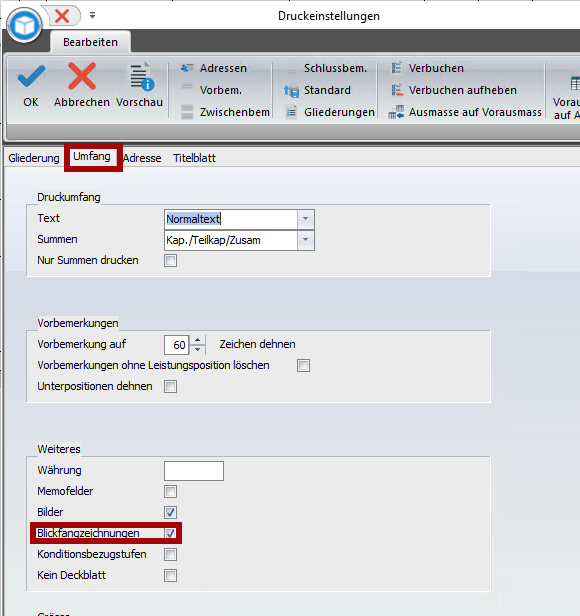Select the Standard ribbon icon
580x616 pixels.
coord(292,91)
